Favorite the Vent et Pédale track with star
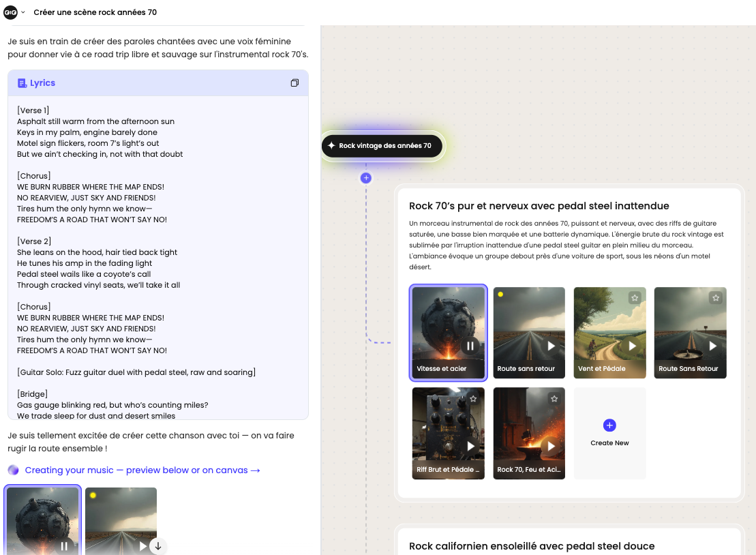This screenshot has height=555, width=756. coord(635,298)
